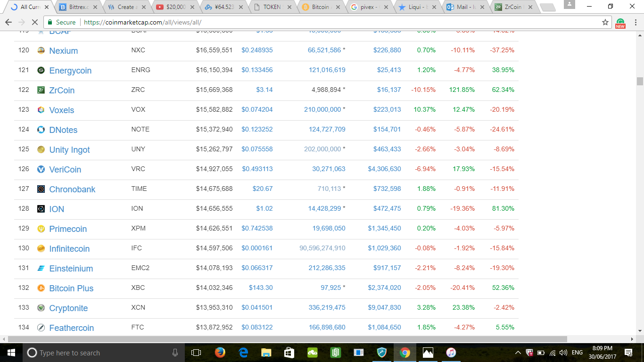Click the Primecoin yellow logo icon
The height and width of the screenshot is (362, 644).
coord(41,229)
